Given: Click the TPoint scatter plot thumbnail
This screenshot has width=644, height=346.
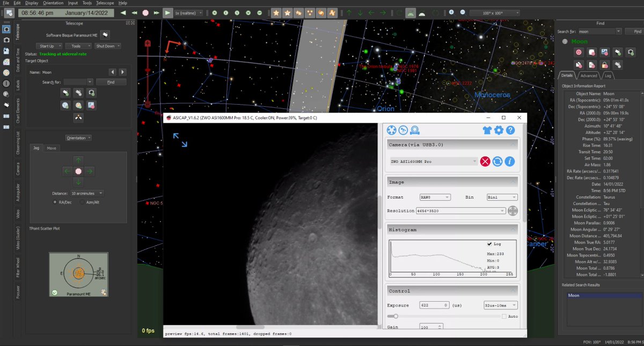Looking at the screenshot, I should [78, 275].
